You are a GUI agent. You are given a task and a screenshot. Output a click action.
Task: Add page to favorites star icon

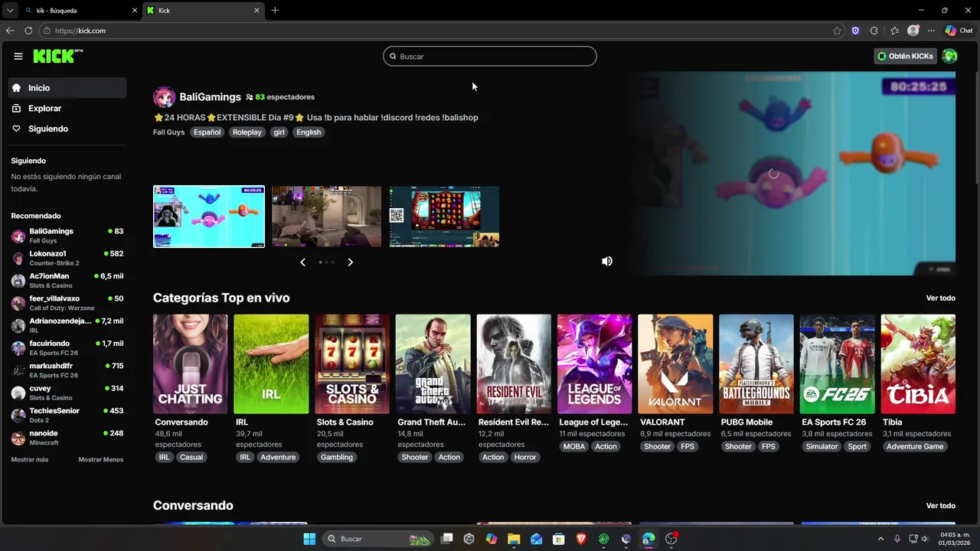[837, 31]
